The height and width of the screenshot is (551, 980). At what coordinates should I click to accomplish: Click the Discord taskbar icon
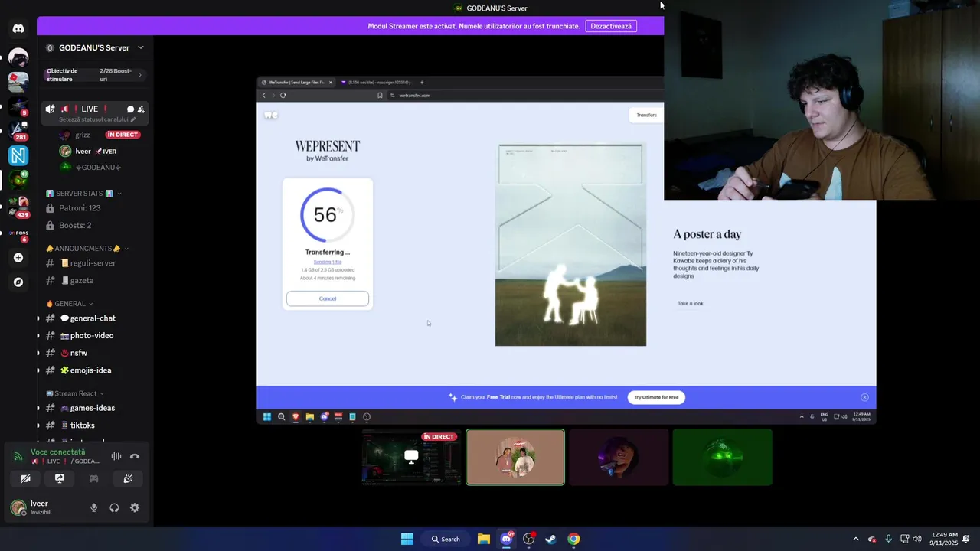coord(506,539)
